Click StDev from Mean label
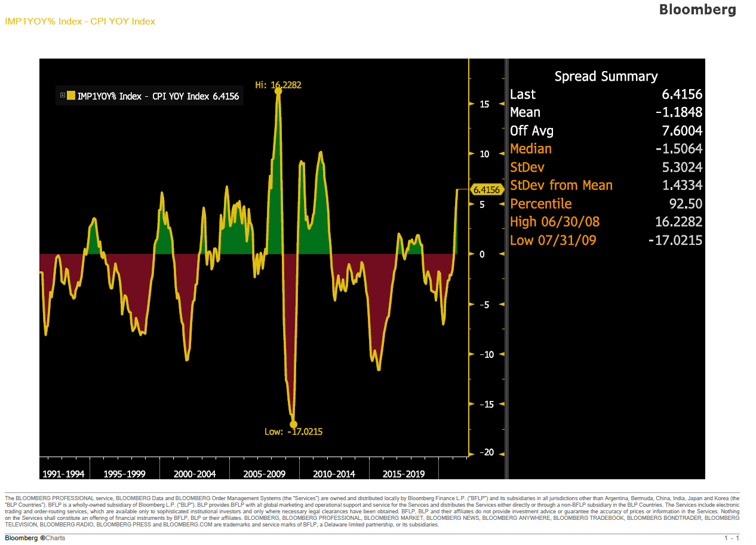This screenshot has height=545, width=756. pos(561,185)
